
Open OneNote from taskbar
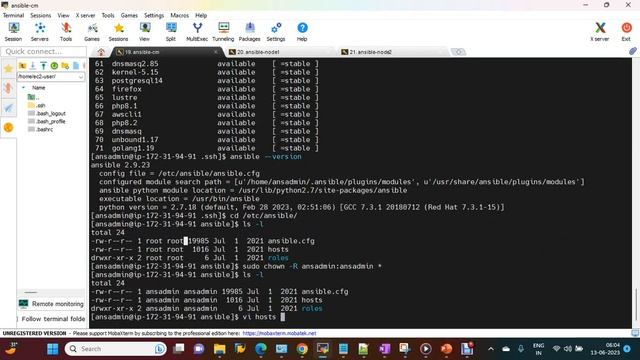384,349
